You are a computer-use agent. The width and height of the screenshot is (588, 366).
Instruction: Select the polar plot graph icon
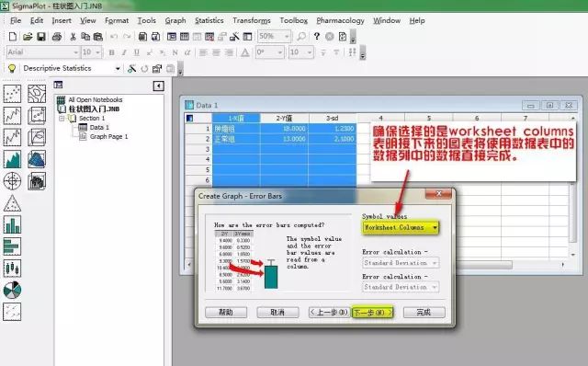point(12,181)
